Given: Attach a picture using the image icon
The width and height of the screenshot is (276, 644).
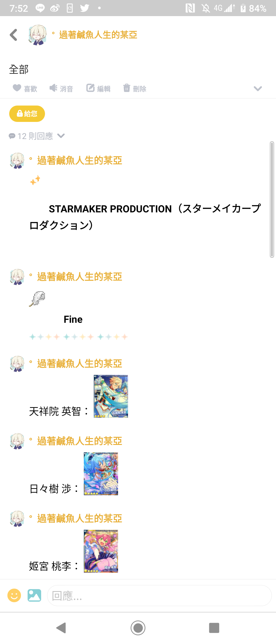Looking at the screenshot, I should point(34,595).
